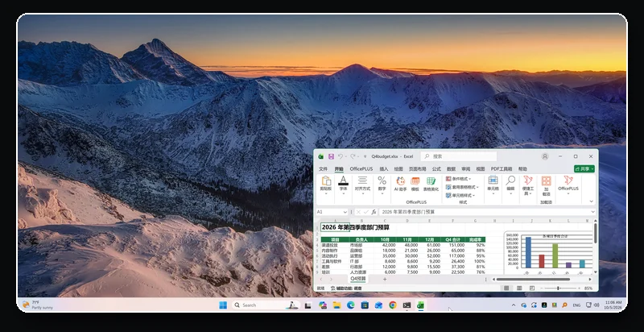Open the clock showing 11:06 AM

613,305
